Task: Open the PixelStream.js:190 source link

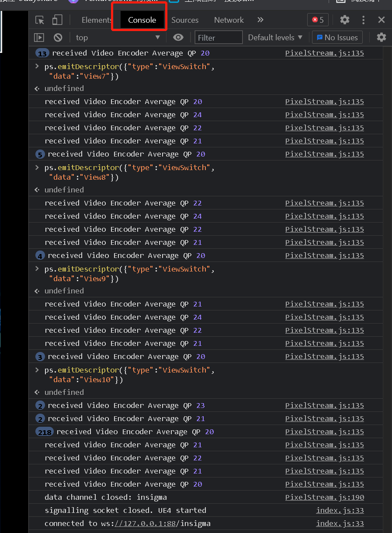Action: [324, 497]
